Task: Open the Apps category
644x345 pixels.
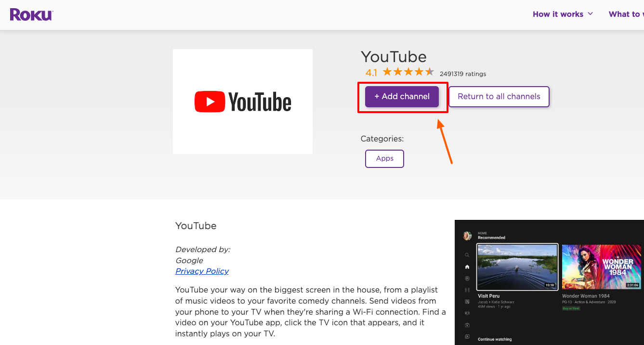Action: 384,159
